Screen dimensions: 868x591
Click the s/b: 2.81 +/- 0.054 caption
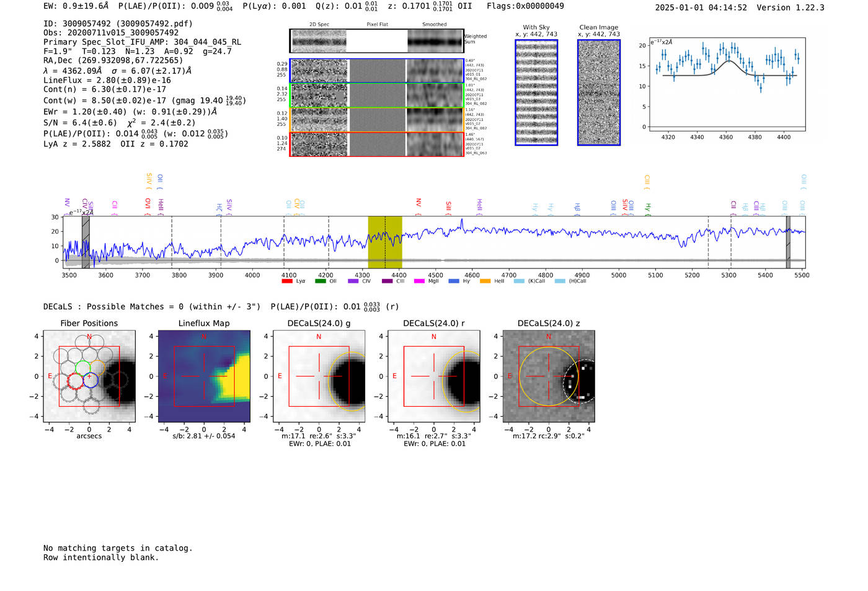204,436
